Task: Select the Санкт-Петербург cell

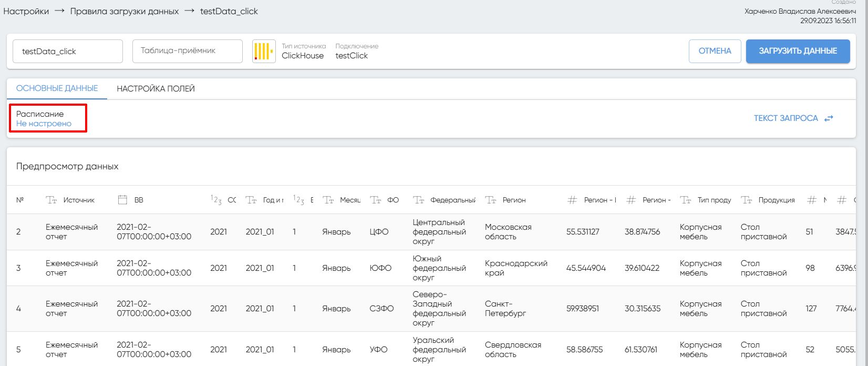Action: [x=505, y=309]
